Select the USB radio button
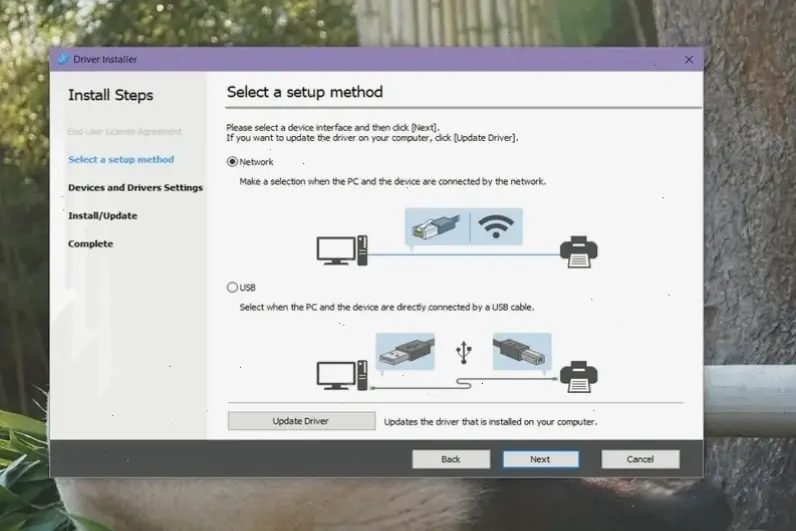The height and width of the screenshot is (531, 796). [233, 287]
